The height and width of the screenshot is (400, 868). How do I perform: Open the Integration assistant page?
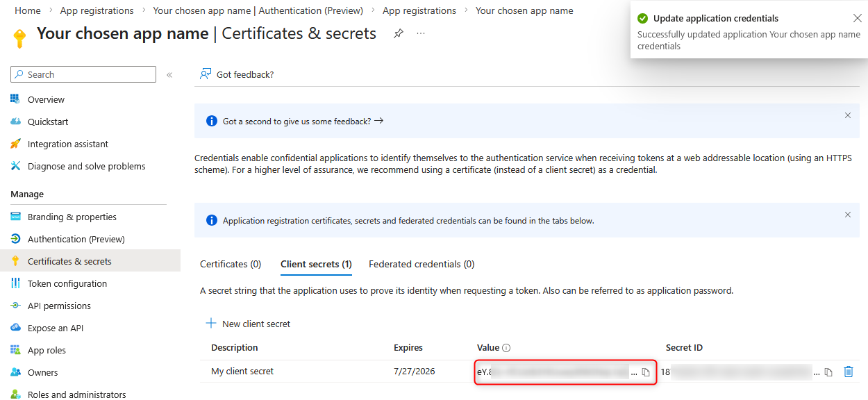click(x=68, y=144)
